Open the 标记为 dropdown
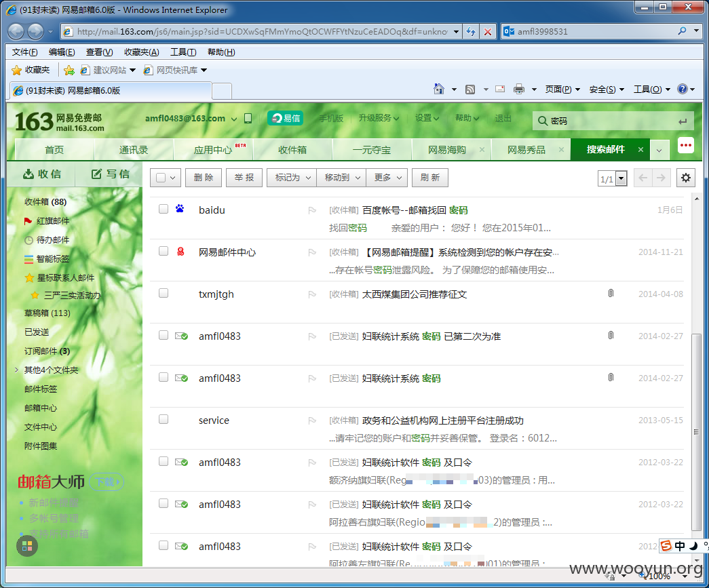Viewport: 709px width, 588px height. click(x=292, y=178)
